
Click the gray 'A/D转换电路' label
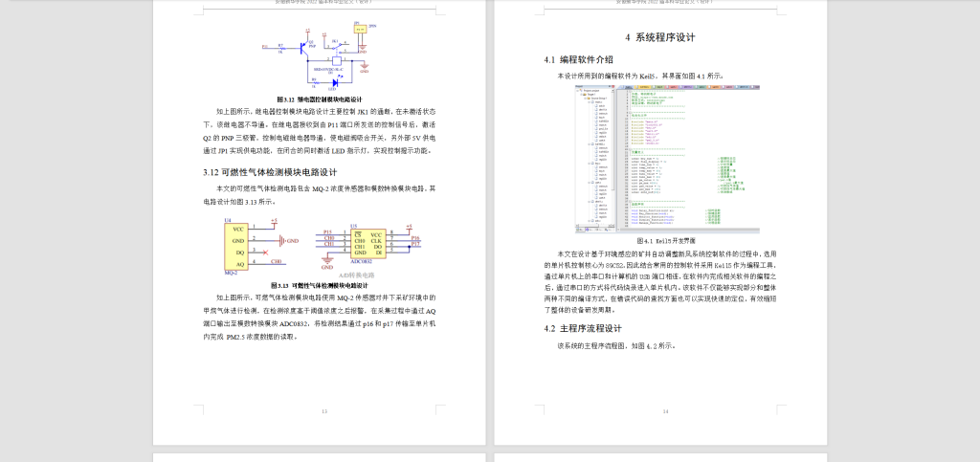click(x=356, y=275)
